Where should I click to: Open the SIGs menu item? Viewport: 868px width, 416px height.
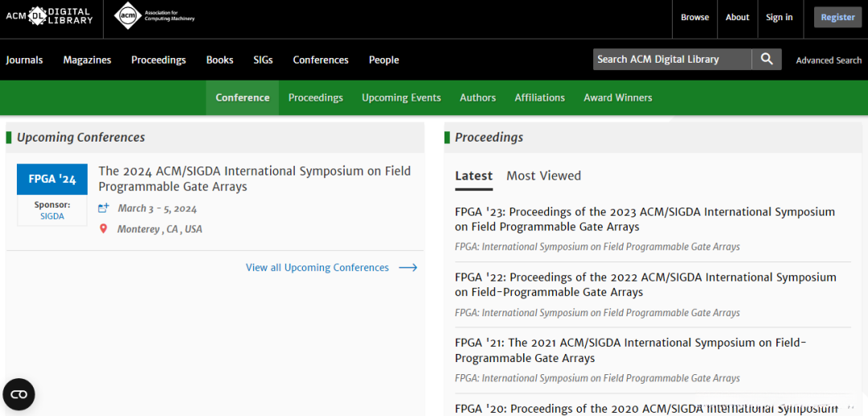[263, 60]
